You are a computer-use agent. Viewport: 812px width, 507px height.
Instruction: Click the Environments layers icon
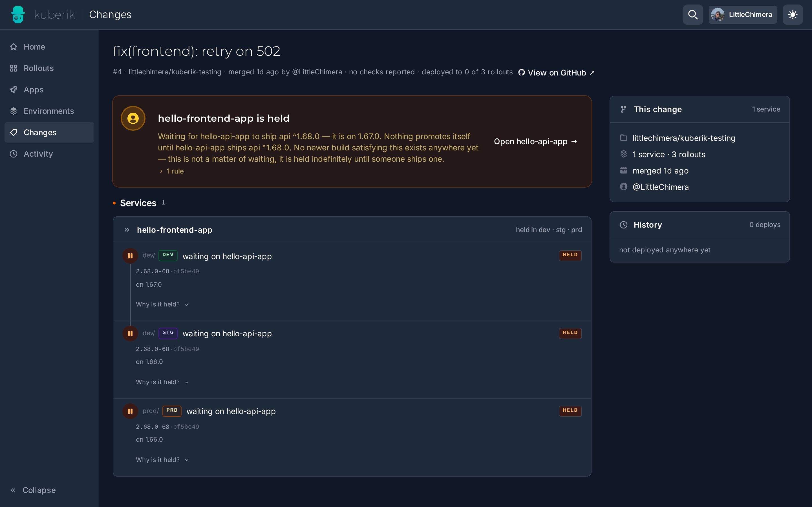(14, 111)
